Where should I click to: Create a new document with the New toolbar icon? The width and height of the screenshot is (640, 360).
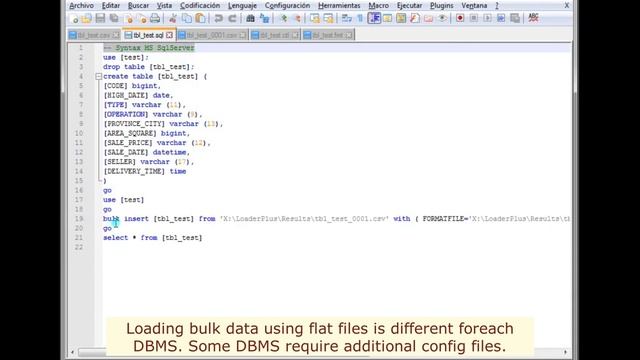click(75, 18)
